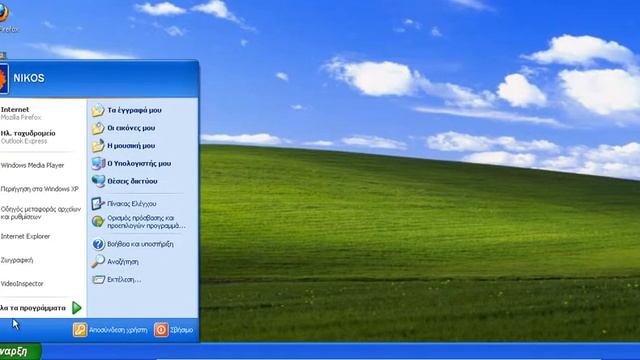Open Θέσεις δικτύου network icon

[x=98, y=181]
